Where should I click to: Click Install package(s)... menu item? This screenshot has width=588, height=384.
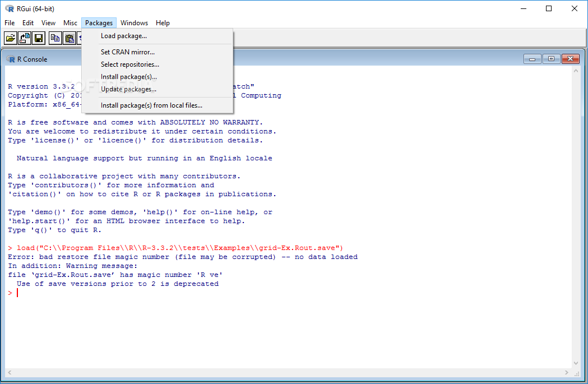(x=158, y=77)
